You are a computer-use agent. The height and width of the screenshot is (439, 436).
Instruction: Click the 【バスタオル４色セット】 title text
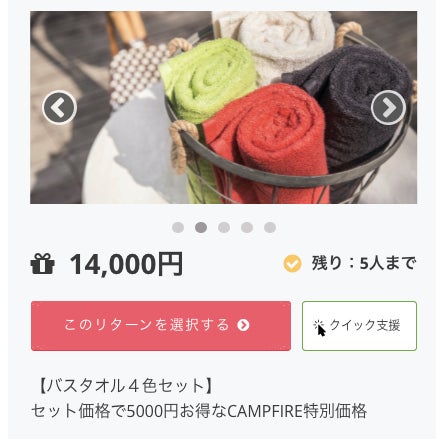(x=123, y=386)
